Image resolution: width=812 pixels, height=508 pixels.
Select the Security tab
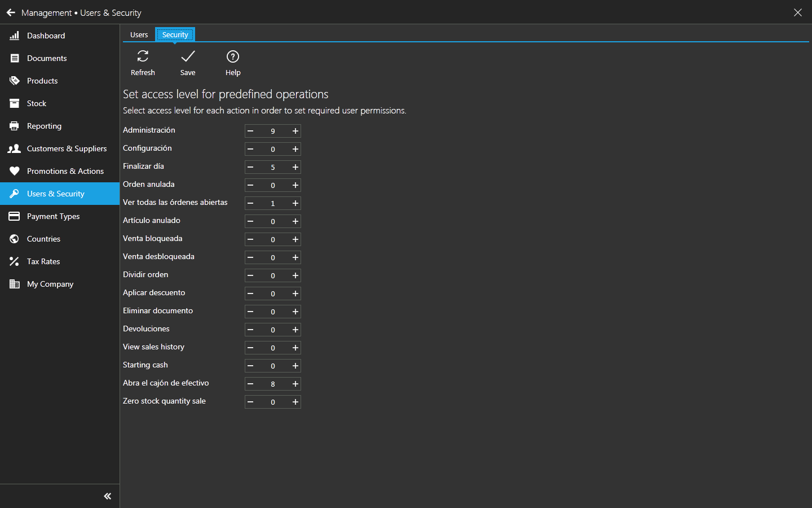pos(175,34)
